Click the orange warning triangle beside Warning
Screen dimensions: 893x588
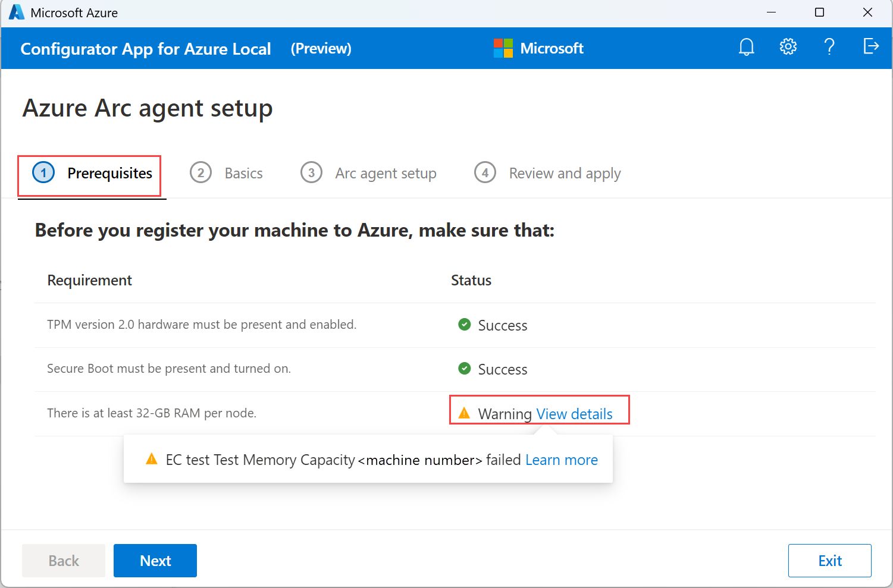(464, 413)
